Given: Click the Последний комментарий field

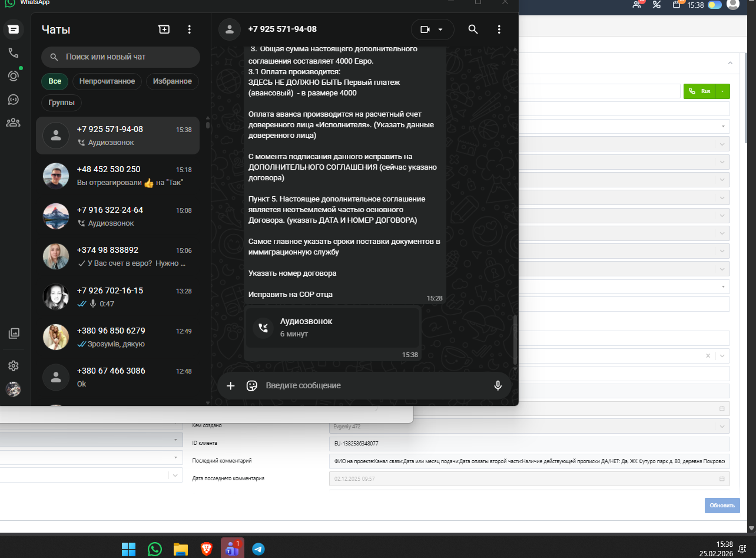Looking at the screenshot, I should tap(529, 461).
